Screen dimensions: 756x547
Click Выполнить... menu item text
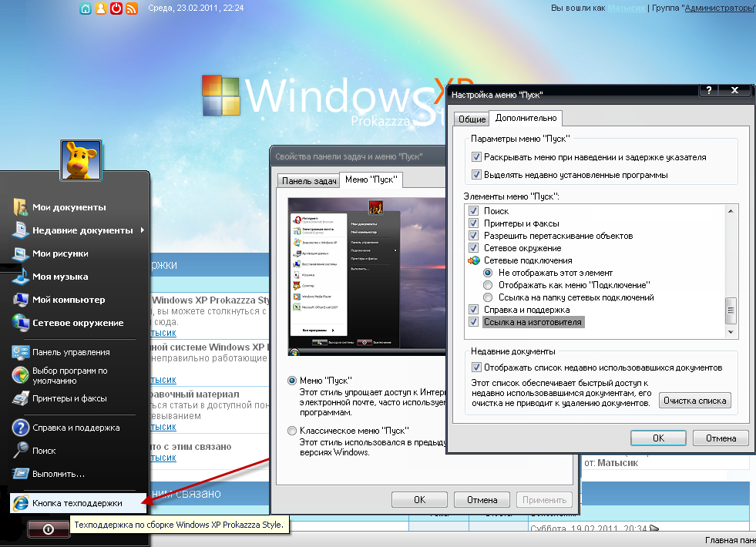point(59,474)
